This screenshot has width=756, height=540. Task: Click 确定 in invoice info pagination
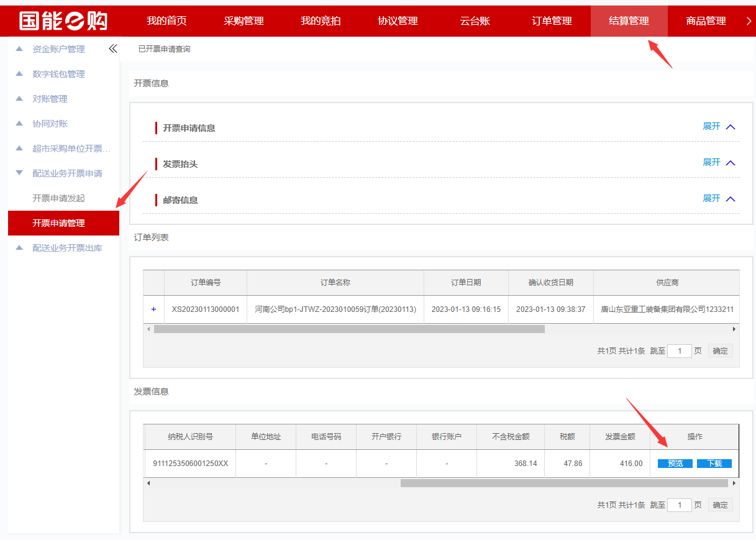tap(720, 505)
